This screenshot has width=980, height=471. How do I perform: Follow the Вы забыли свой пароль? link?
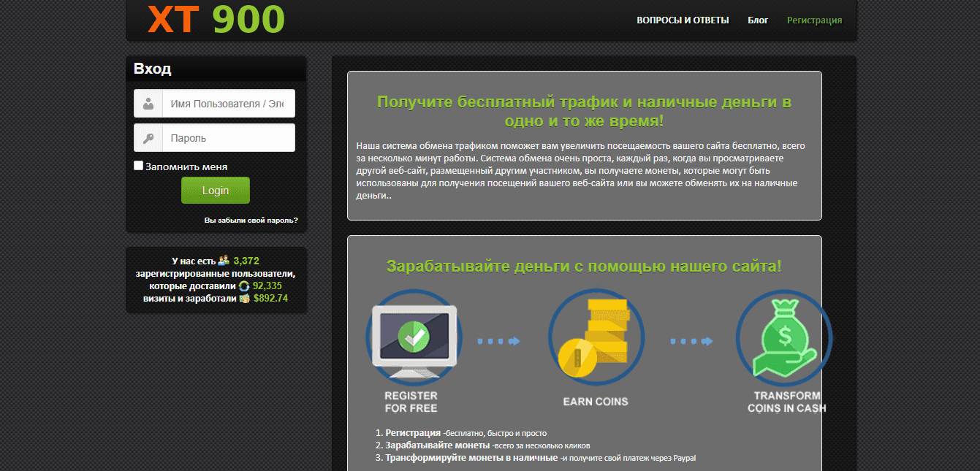click(x=251, y=220)
